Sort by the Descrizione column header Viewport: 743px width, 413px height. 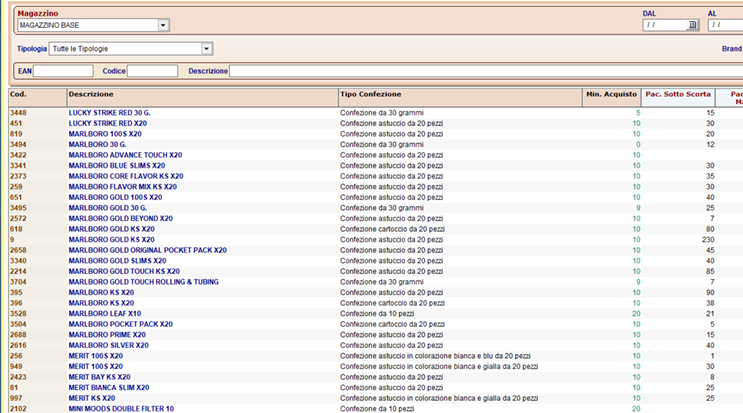coord(202,98)
